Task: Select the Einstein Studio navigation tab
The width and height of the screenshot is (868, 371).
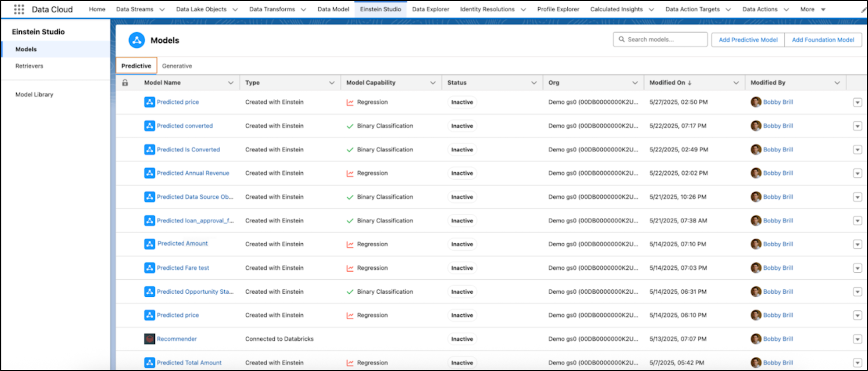Action: point(380,9)
